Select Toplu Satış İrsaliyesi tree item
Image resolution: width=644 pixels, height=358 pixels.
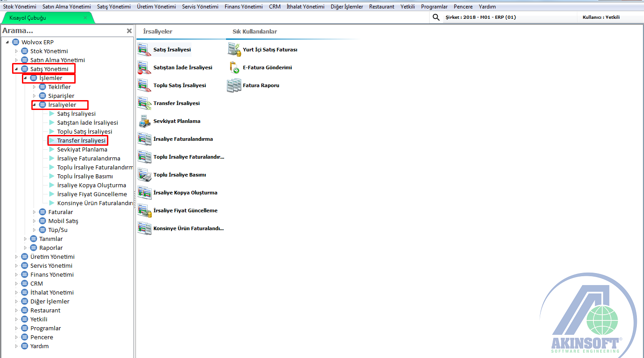click(85, 131)
